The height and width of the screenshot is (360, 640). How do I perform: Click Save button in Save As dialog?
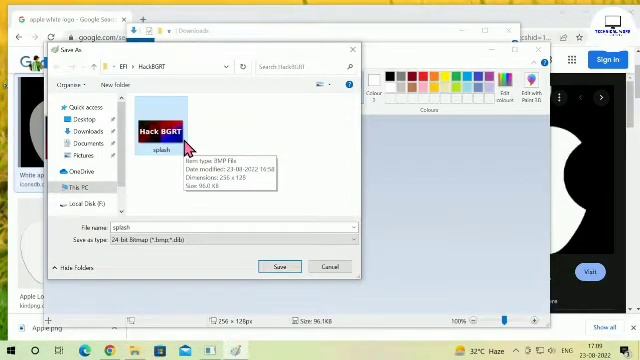(x=280, y=267)
